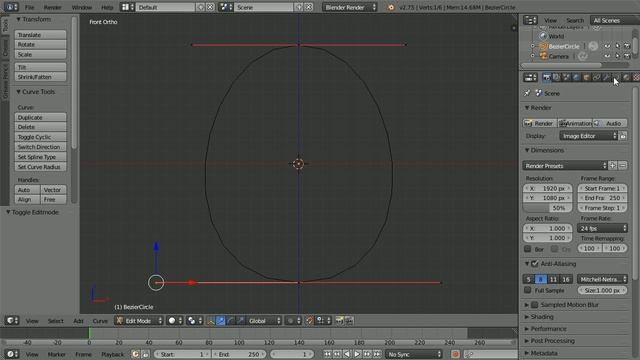
Task: Open the Display Image Editor dropdown
Action: tap(589, 136)
